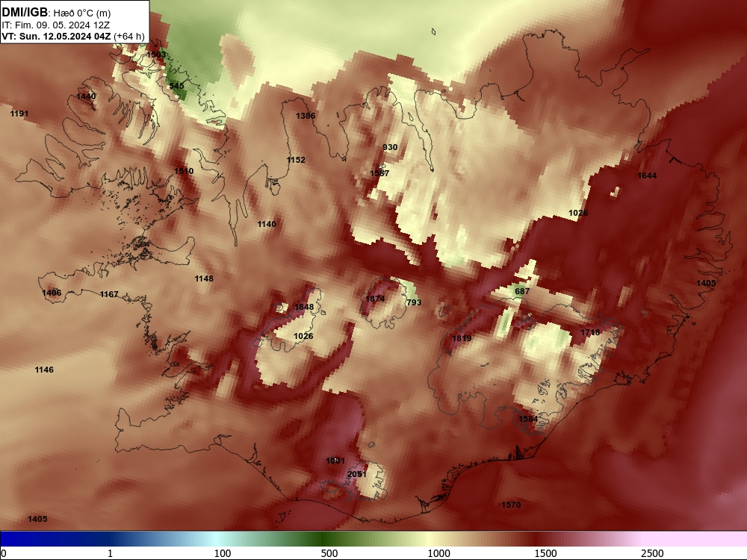Click the 1152 height value
This screenshot has height=560, width=747.
[x=296, y=160]
